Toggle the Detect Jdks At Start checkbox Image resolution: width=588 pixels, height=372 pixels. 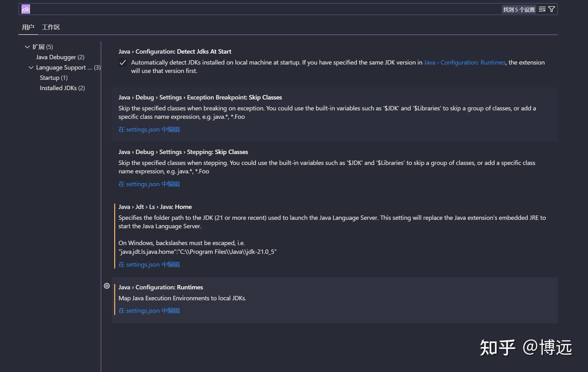123,63
